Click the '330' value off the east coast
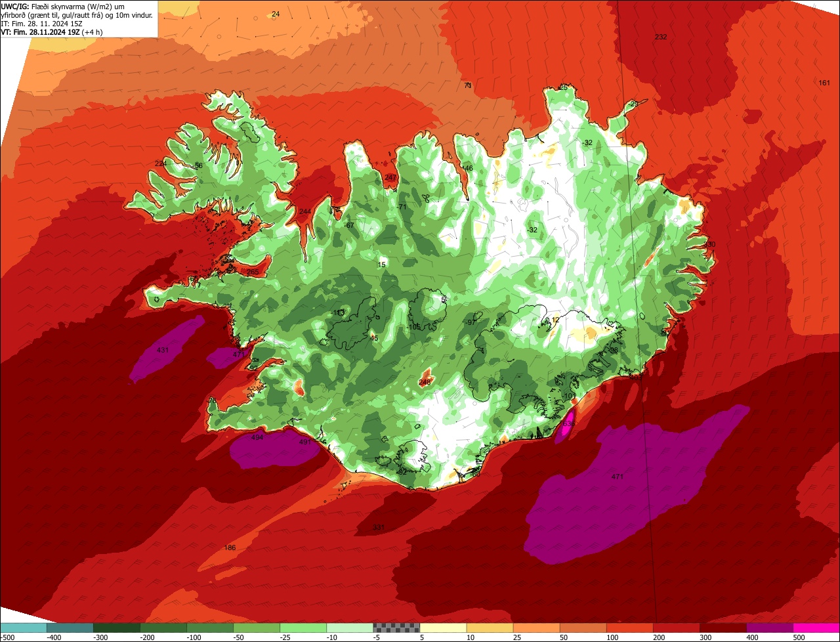 point(710,244)
